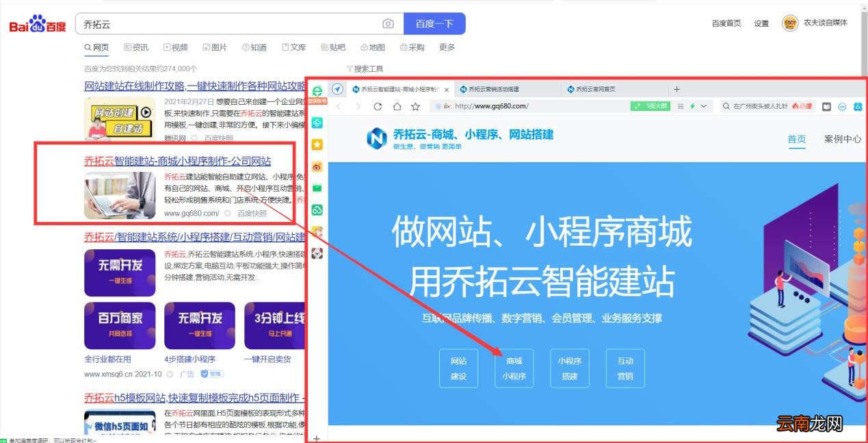This screenshot has height=443, width=868.
Task: Bookmark the page with the star icon
Action: point(415,107)
